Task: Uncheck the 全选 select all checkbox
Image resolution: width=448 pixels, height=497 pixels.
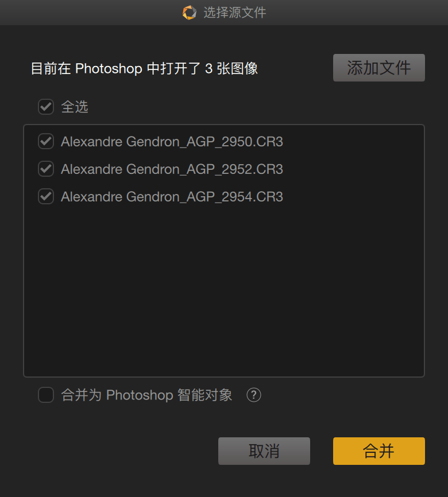Action: pyautogui.click(x=46, y=107)
